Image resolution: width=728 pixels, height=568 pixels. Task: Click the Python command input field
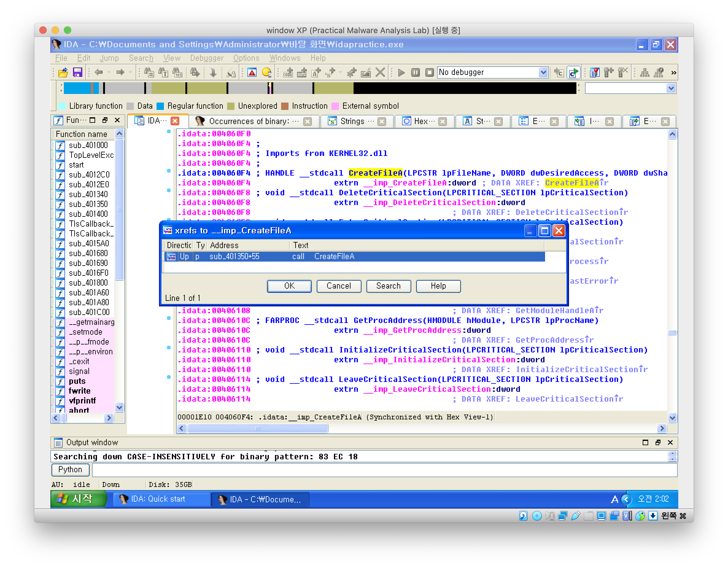pos(384,470)
